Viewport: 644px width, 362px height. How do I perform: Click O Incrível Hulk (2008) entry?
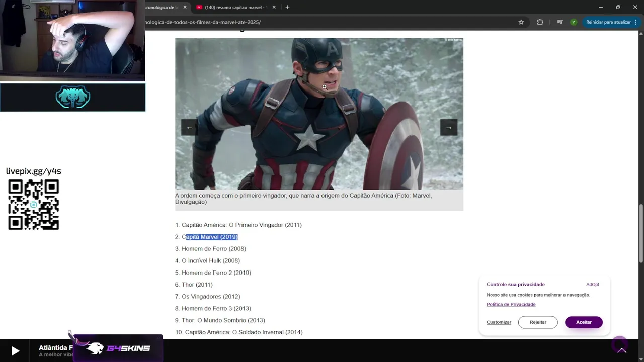click(211, 260)
